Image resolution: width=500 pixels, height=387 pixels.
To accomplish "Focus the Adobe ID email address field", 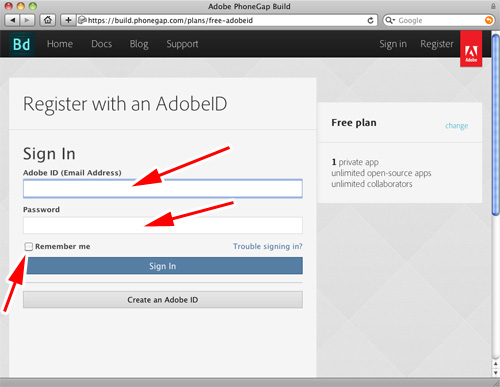I will tap(163, 188).
